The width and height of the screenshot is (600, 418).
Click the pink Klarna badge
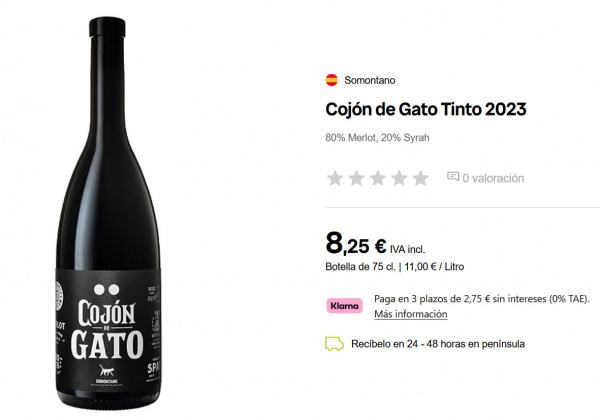(344, 306)
